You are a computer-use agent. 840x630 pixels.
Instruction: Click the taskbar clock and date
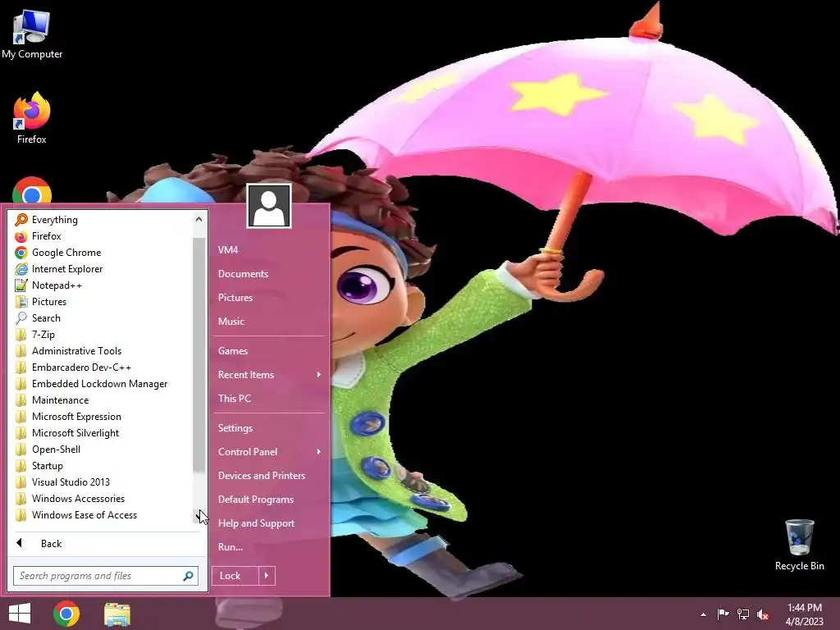coord(805,614)
